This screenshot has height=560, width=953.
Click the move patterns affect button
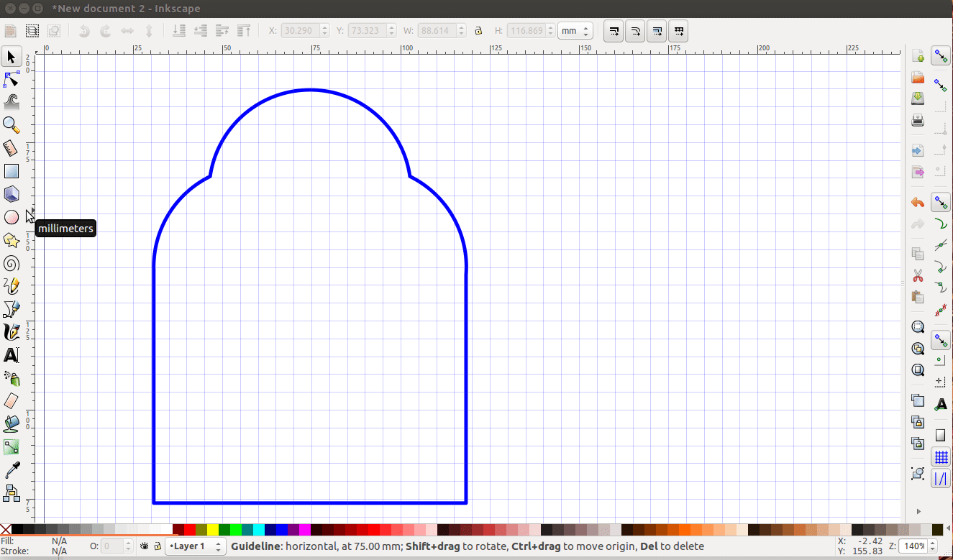click(x=679, y=31)
